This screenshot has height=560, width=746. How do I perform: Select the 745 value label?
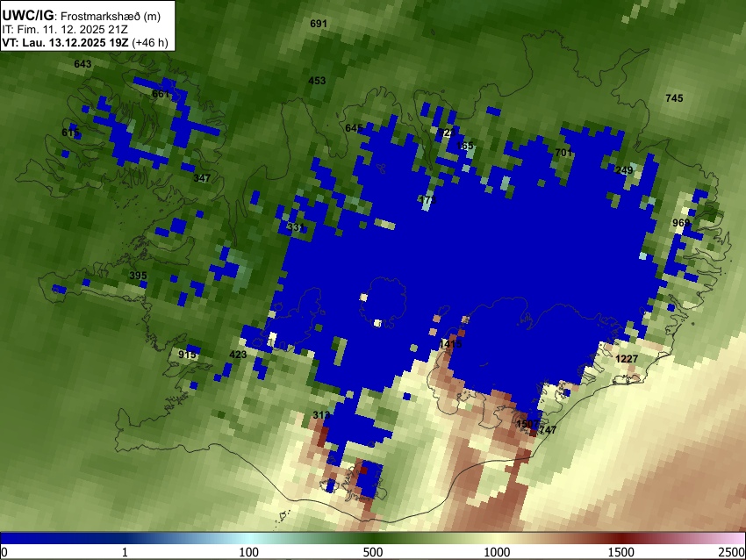point(674,98)
